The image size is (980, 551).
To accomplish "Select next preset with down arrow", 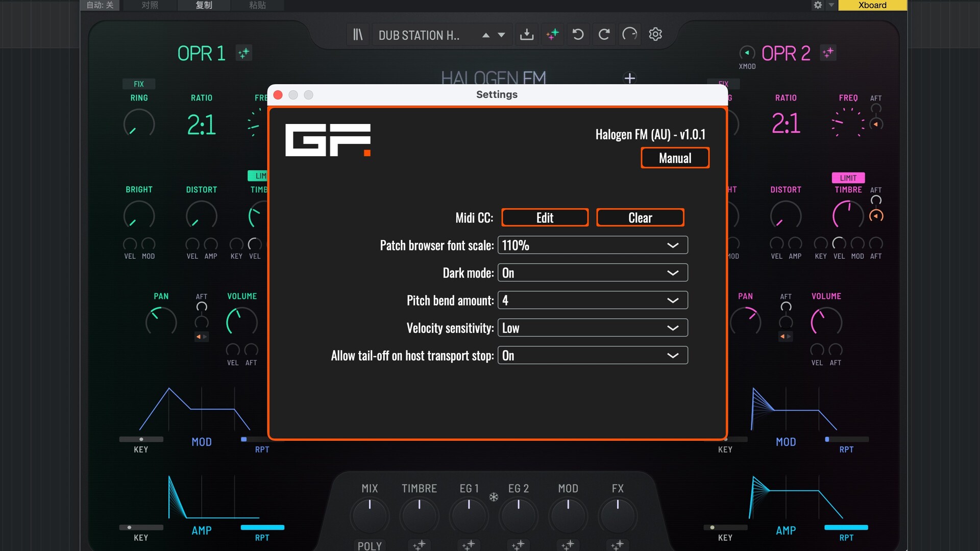I will click(501, 35).
